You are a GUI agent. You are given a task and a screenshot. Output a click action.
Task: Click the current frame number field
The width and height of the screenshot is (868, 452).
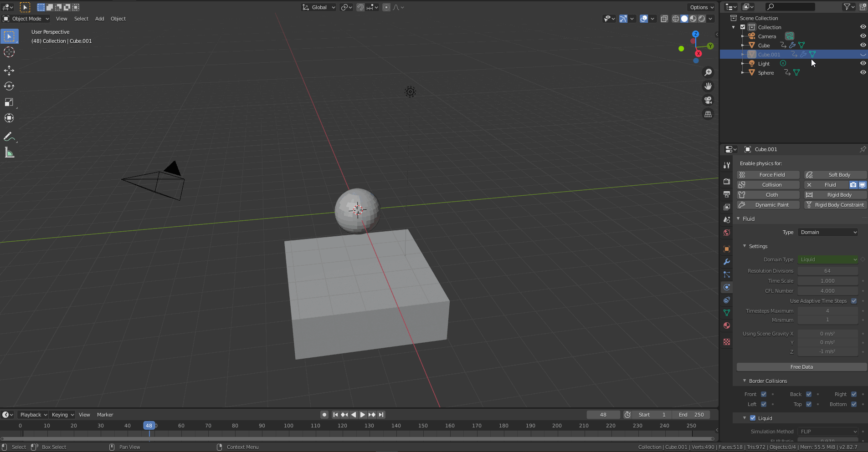pyautogui.click(x=603, y=414)
